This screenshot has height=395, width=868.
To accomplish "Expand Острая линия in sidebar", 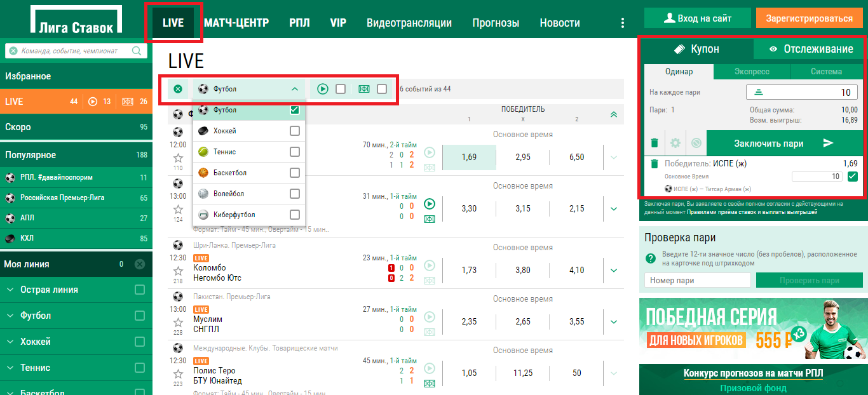I will [x=10, y=290].
